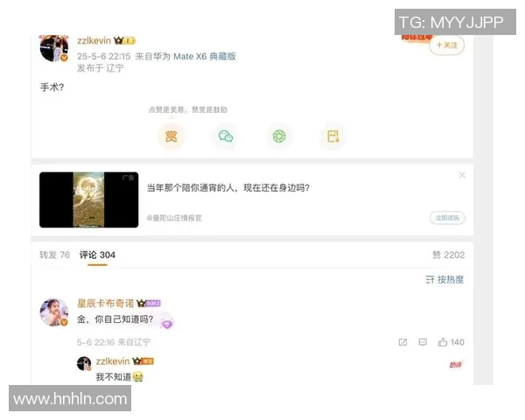Repost the comment via the forward icon
The image size is (525, 420).
[402, 342]
